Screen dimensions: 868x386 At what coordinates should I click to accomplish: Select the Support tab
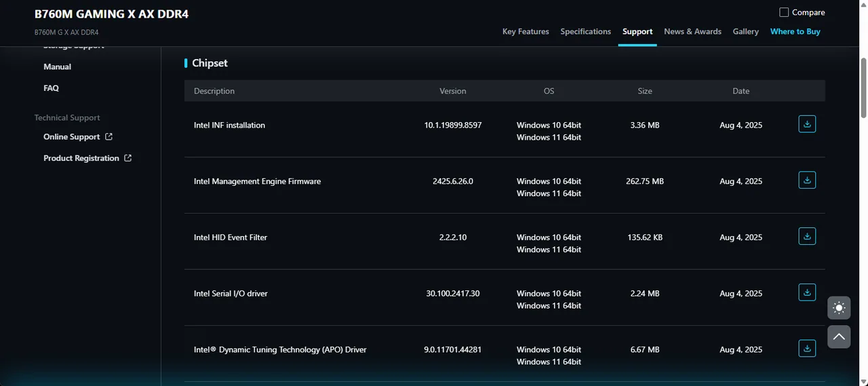pos(637,31)
